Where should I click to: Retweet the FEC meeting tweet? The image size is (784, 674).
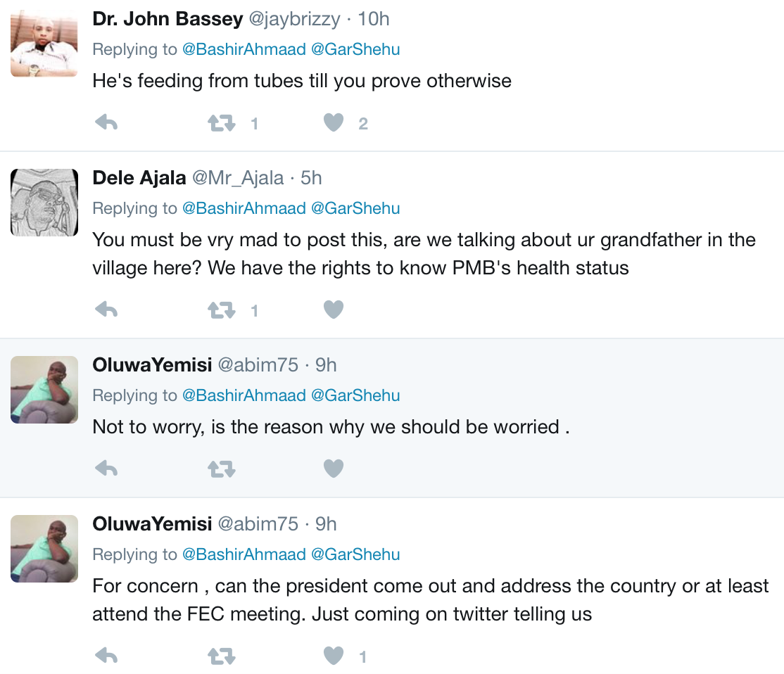pyautogui.click(x=221, y=657)
